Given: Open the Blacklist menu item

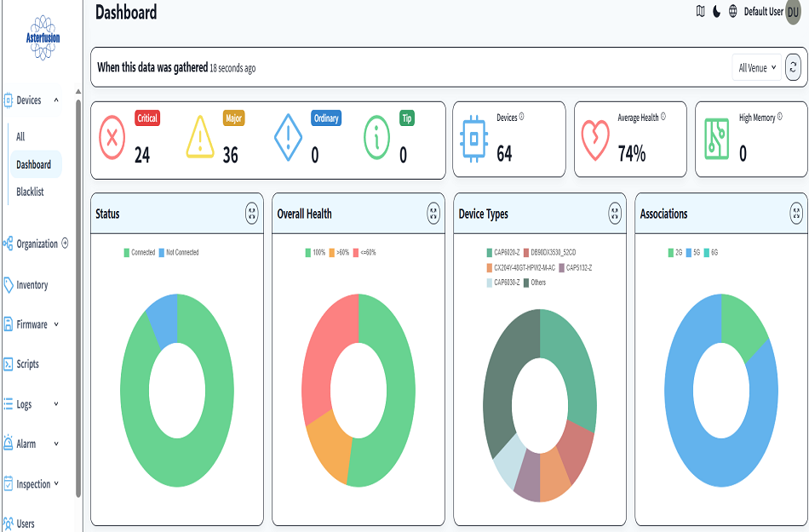Looking at the screenshot, I should (30, 192).
